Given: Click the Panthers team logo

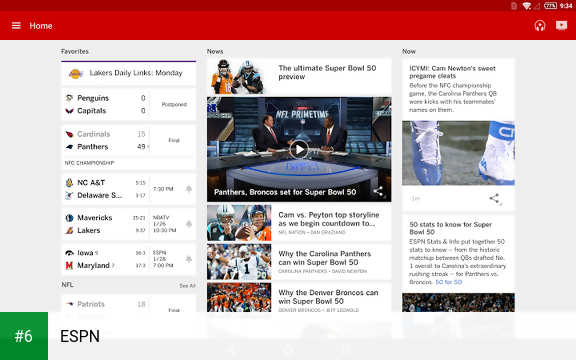Looking at the screenshot, I should click(69, 147).
